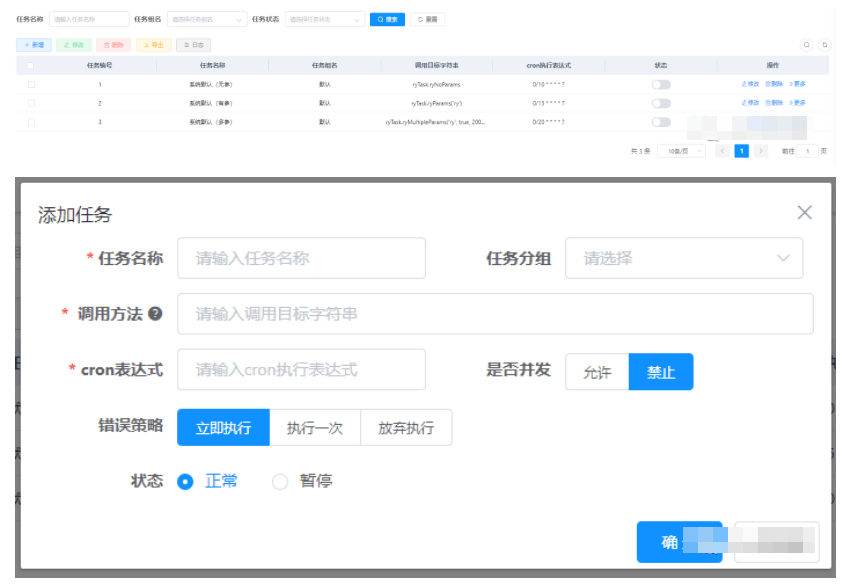The width and height of the screenshot is (842, 585).
Task: Click task name 系统默认（无参）
Action: [x=211, y=84]
